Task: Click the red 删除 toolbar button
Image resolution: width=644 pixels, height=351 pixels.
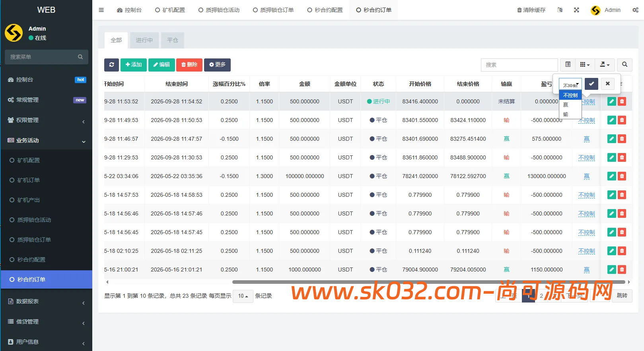Action: pyautogui.click(x=189, y=65)
